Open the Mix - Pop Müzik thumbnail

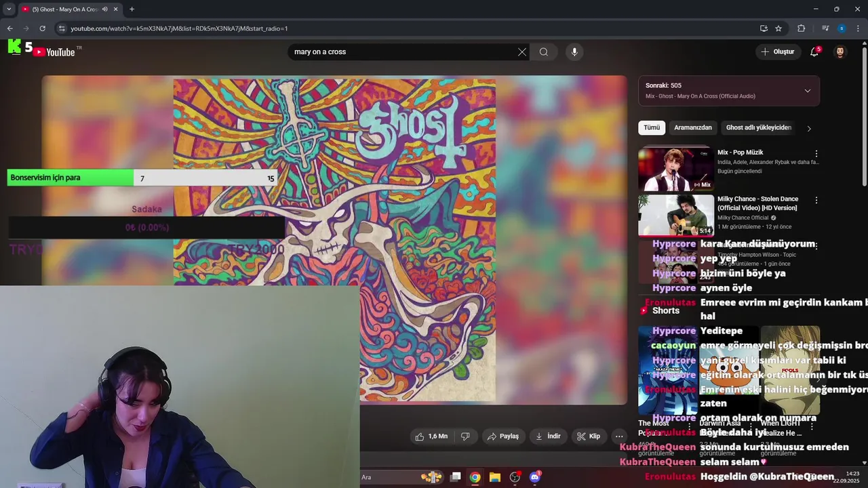tap(676, 169)
